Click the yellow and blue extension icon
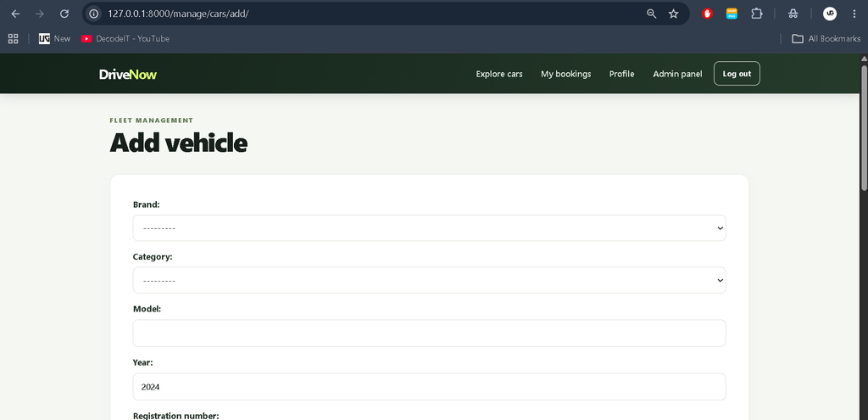The width and height of the screenshot is (868, 420). pyautogui.click(x=732, y=14)
